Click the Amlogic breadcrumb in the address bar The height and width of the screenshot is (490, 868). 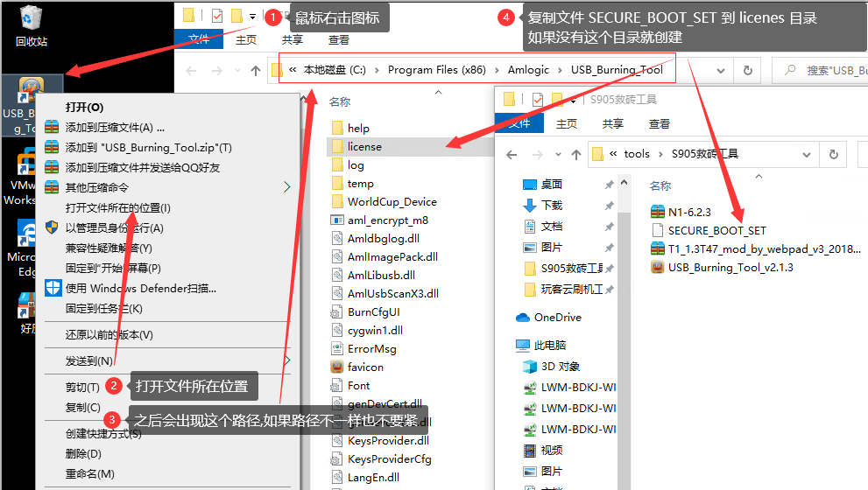[528, 70]
